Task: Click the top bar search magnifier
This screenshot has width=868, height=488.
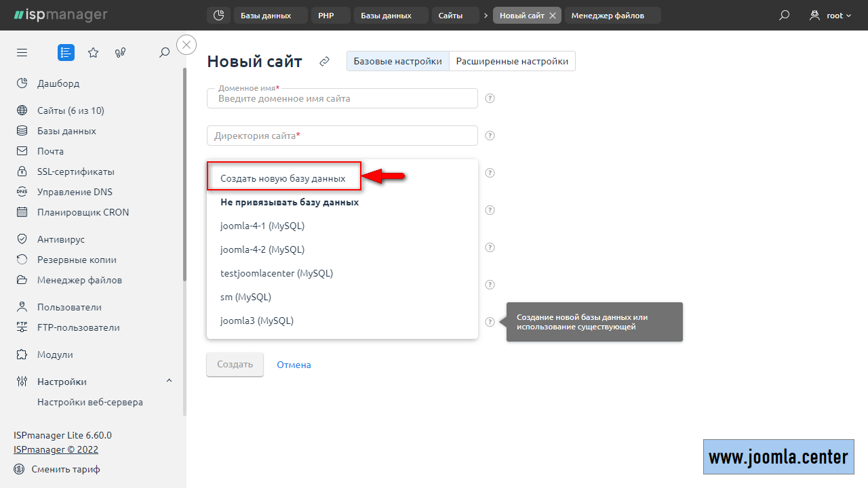Action: (785, 16)
